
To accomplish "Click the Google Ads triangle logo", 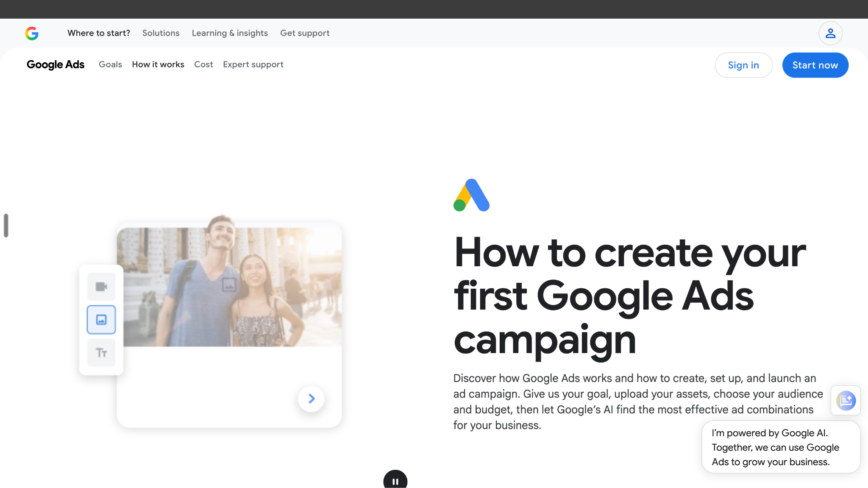I will 471,195.
